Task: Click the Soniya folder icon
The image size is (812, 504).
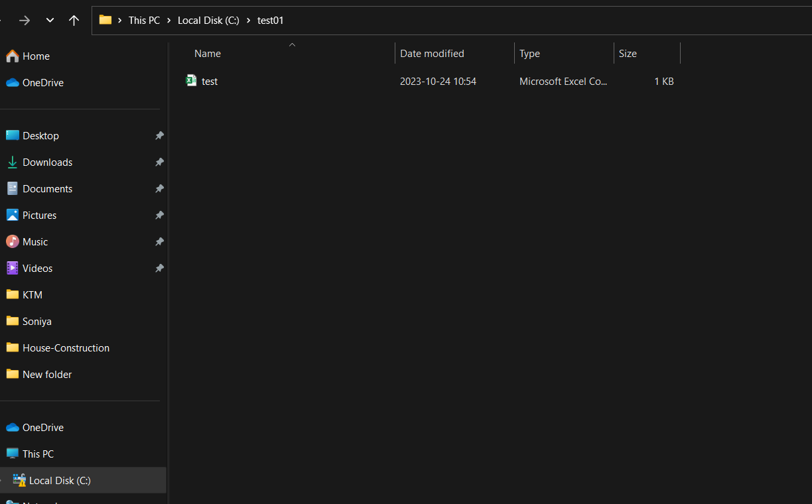Action: 12,321
